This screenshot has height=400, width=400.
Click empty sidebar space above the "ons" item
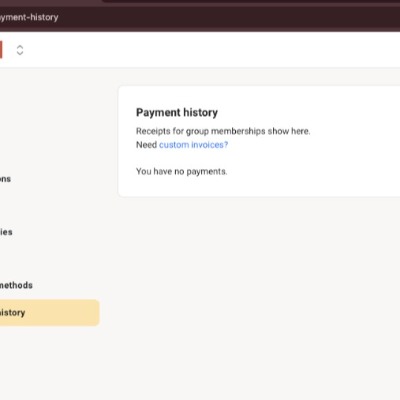50,127
